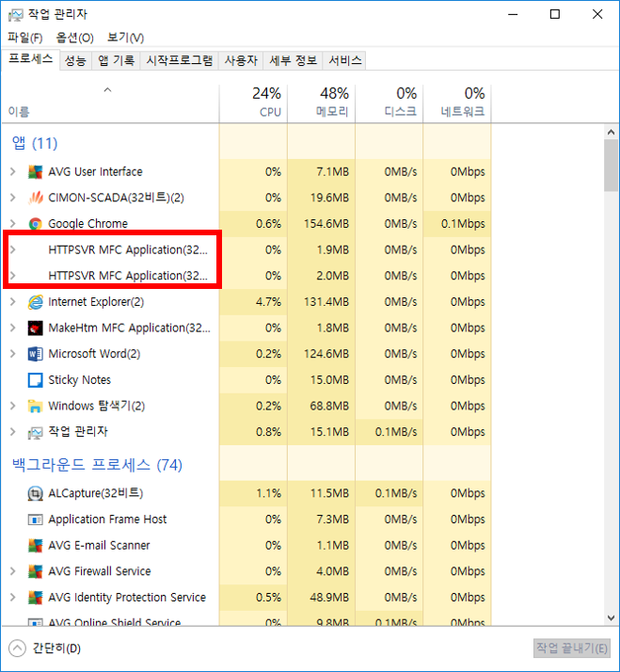Click the MakeHtm MFC Application icon
The height and width of the screenshot is (672, 620).
pyautogui.click(x=35, y=328)
